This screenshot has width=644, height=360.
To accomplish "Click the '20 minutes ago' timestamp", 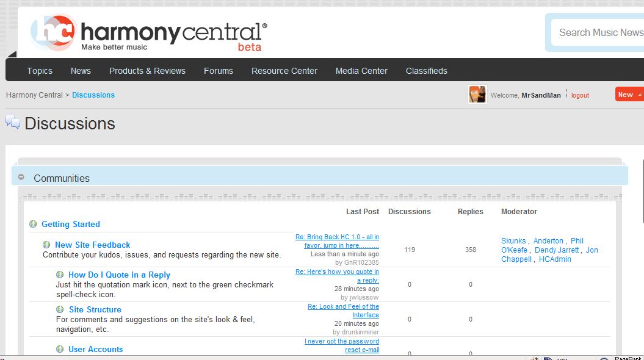I will (x=356, y=323).
